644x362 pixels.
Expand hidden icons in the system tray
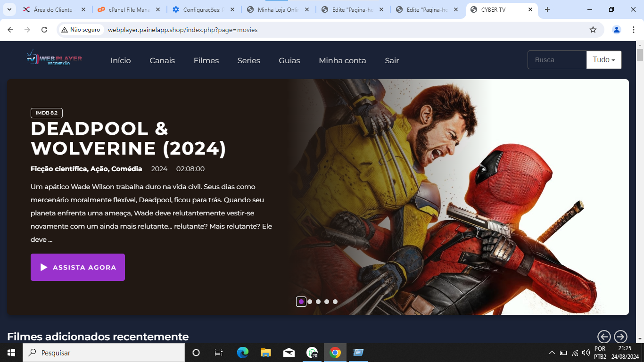click(x=552, y=352)
